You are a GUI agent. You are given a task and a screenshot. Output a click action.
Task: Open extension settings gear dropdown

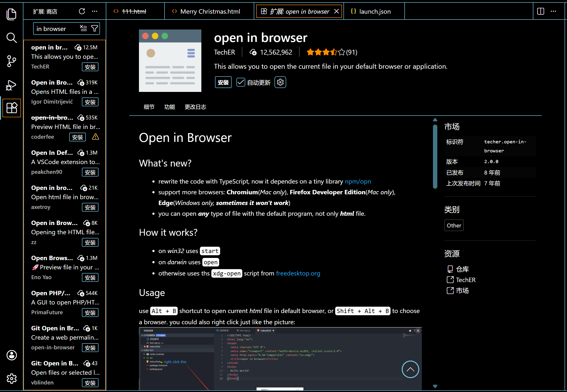coord(280,82)
